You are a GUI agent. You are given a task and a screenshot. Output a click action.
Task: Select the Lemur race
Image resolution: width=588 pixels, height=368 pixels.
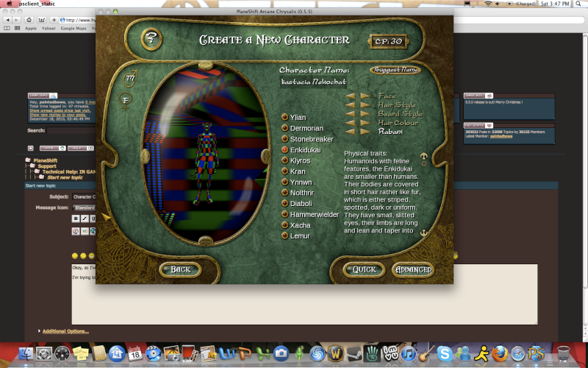point(296,236)
